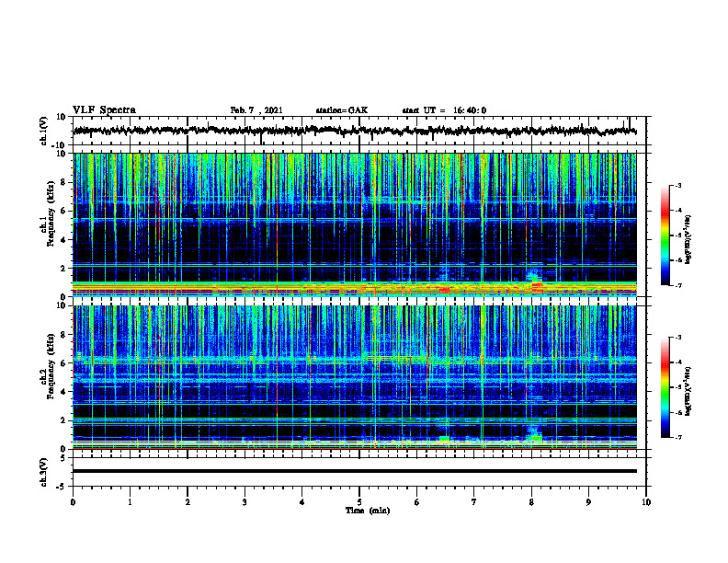Click the thick black ch.3 voltage line
Screen dimensions: 728x563
(x=355, y=471)
